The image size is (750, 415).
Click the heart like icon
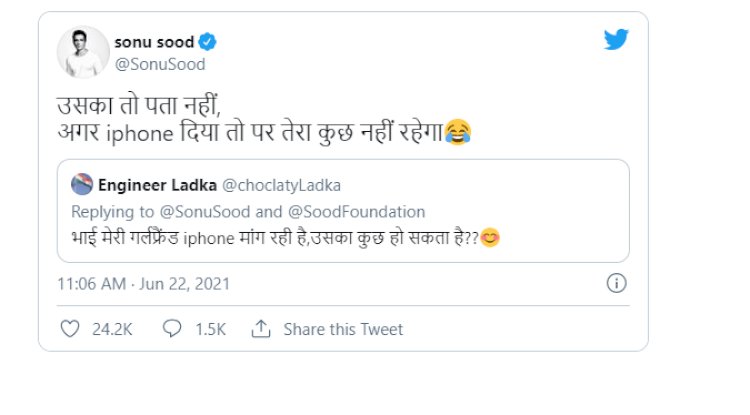pyautogui.click(x=69, y=328)
